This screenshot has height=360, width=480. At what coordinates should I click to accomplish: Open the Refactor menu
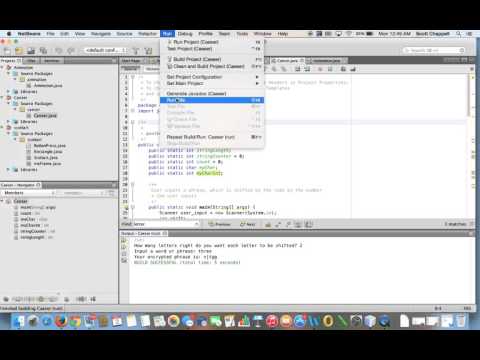(x=147, y=34)
